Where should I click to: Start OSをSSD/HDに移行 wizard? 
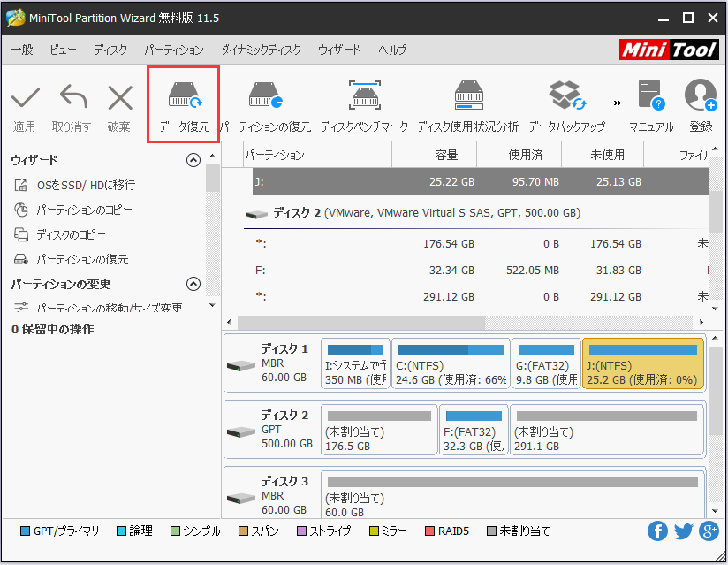pos(74,186)
